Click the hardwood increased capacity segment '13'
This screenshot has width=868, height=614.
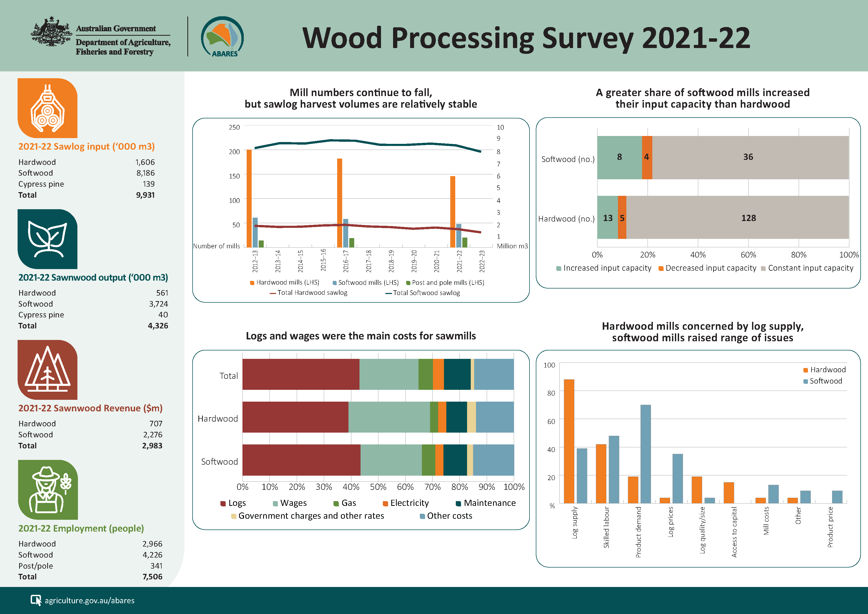(x=607, y=218)
